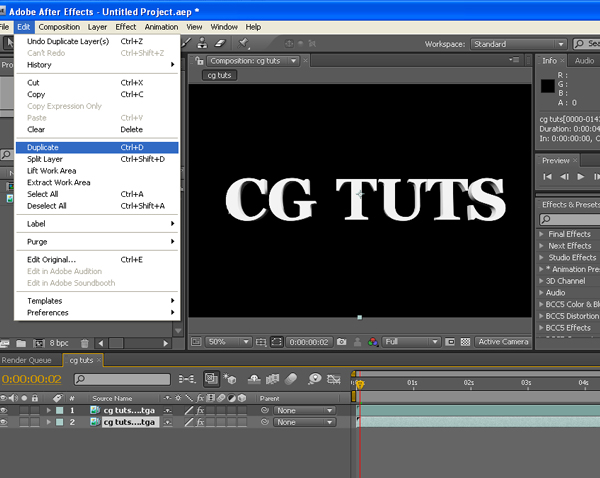This screenshot has width=600, height=478.
Task: Open the 50% magnification dropdown
Action: point(226,342)
